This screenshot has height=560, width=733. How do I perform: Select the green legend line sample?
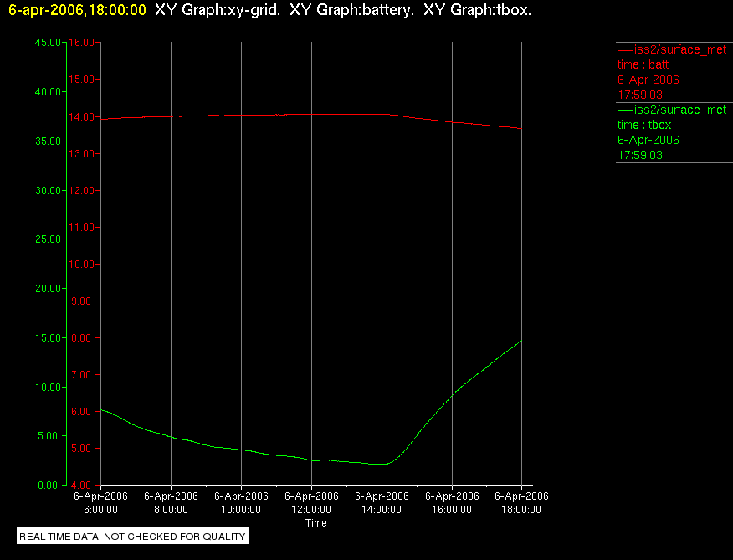625,110
